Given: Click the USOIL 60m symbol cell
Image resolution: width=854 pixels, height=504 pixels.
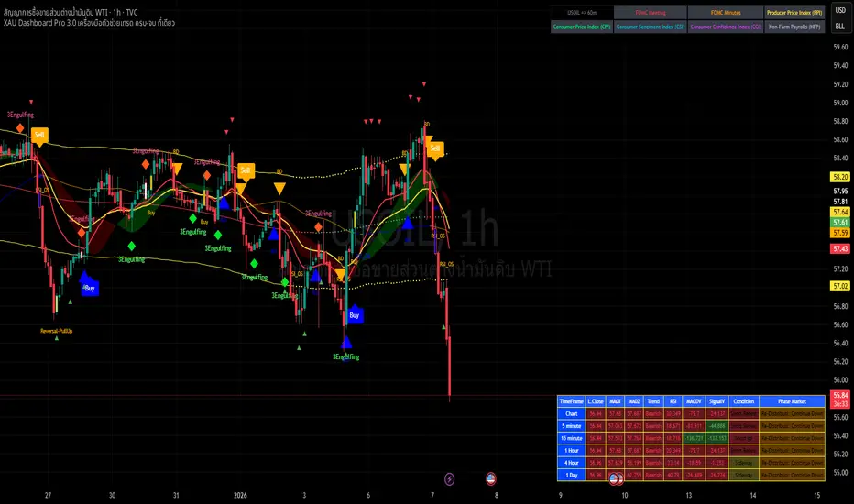Looking at the screenshot, I should (x=582, y=13).
